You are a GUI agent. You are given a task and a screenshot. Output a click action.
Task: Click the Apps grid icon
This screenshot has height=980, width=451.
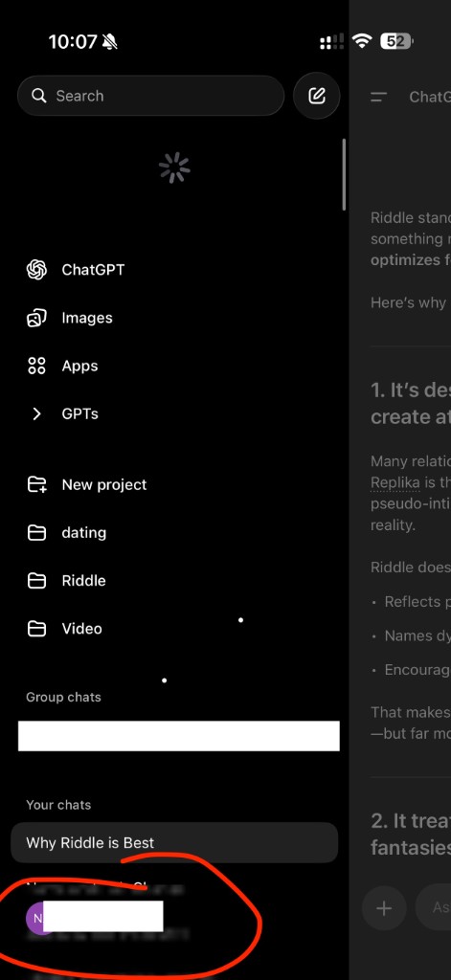tap(37, 367)
